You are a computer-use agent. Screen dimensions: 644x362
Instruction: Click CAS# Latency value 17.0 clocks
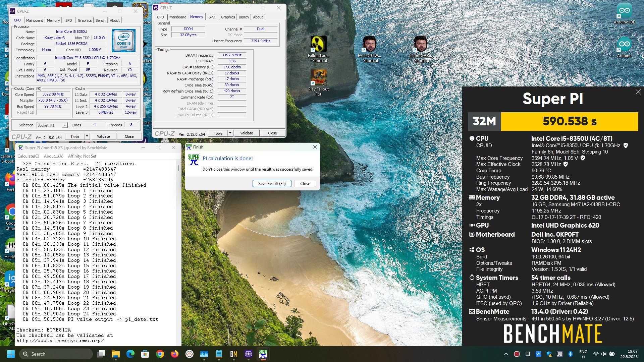click(x=232, y=67)
